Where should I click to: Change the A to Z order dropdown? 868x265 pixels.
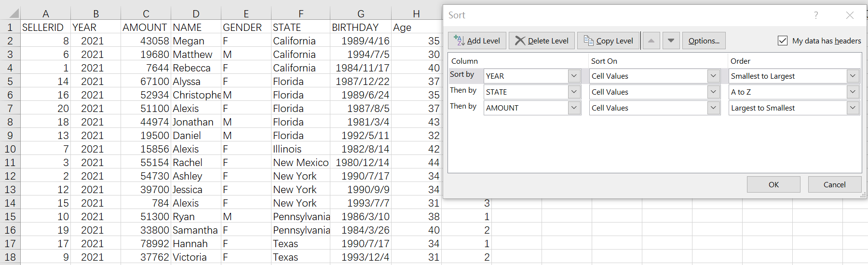(853, 92)
